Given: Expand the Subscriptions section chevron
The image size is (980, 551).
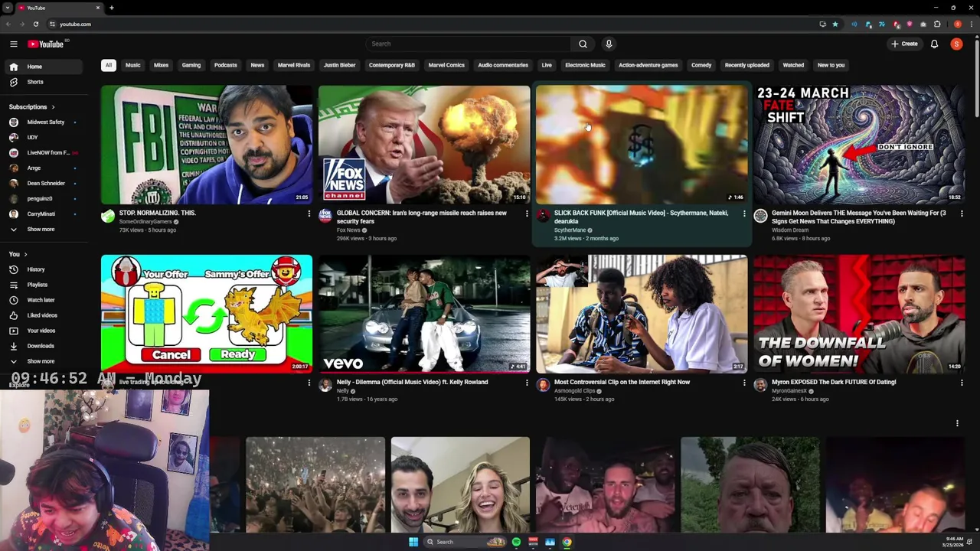Looking at the screenshot, I should point(53,107).
